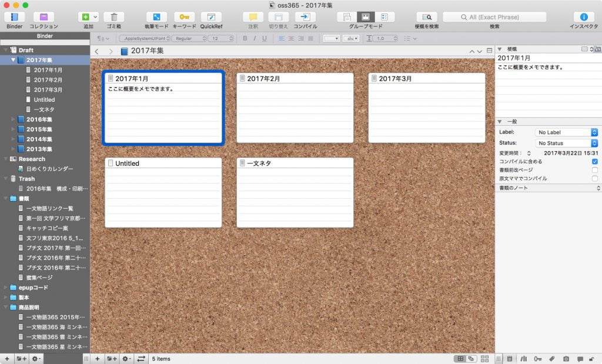Navigate back in editor history
This screenshot has width=602, height=364.
tap(97, 51)
